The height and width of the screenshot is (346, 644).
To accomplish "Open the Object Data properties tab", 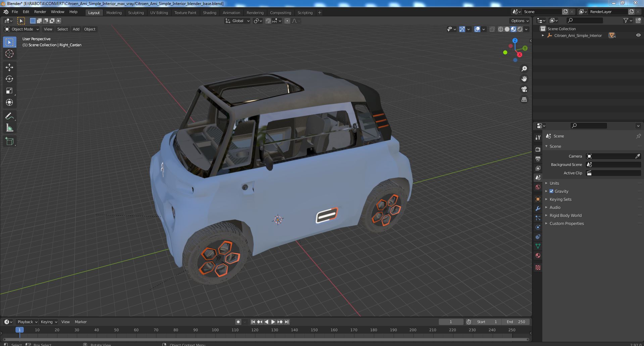I will point(538,246).
